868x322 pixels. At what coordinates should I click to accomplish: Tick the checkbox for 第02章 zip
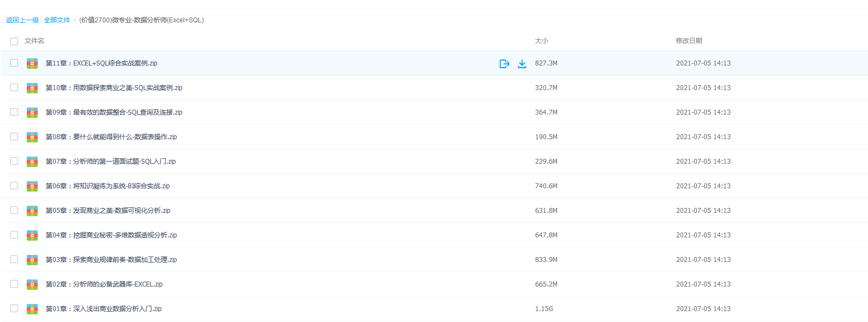(14, 284)
